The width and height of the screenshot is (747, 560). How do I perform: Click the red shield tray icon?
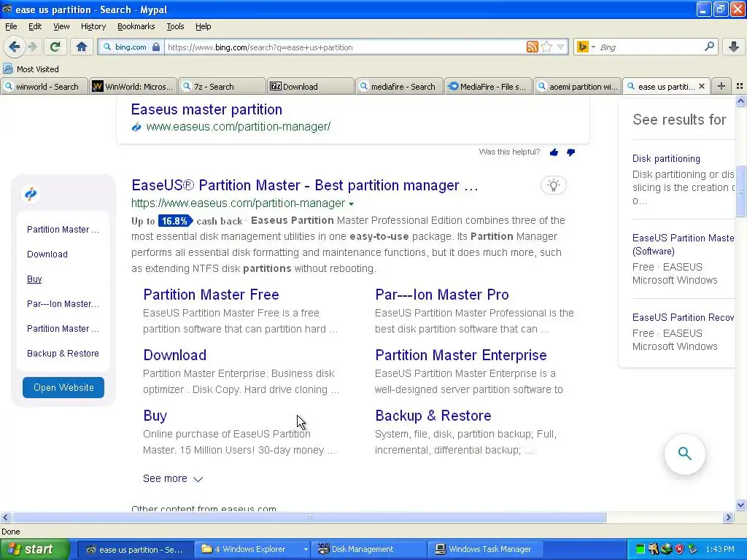pyautogui.click(x=679, y=549)
